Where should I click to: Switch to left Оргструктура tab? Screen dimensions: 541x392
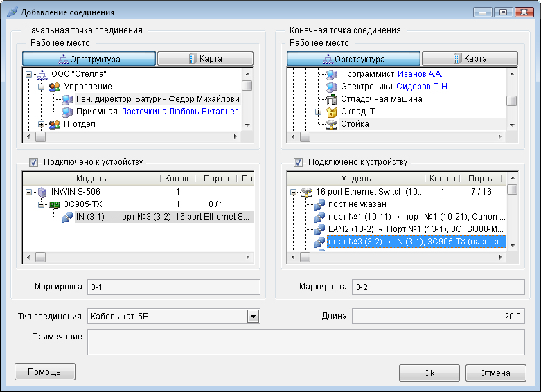tap(89, 59)
